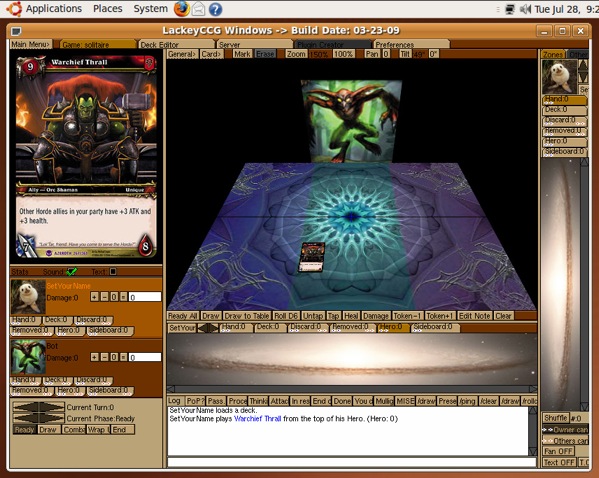This screenshot has width=599, height=478.
Task: Click equals button for SetYourName damage
Action: tap(123, 297)
